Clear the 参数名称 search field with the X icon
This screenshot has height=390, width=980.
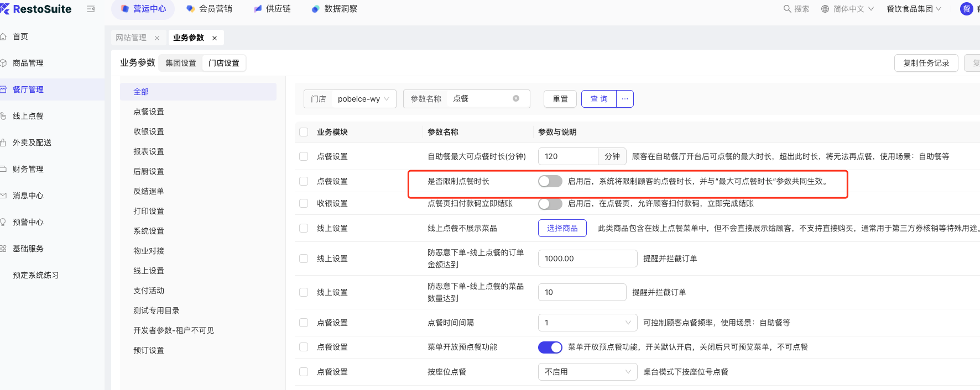[x=516, y=99]
